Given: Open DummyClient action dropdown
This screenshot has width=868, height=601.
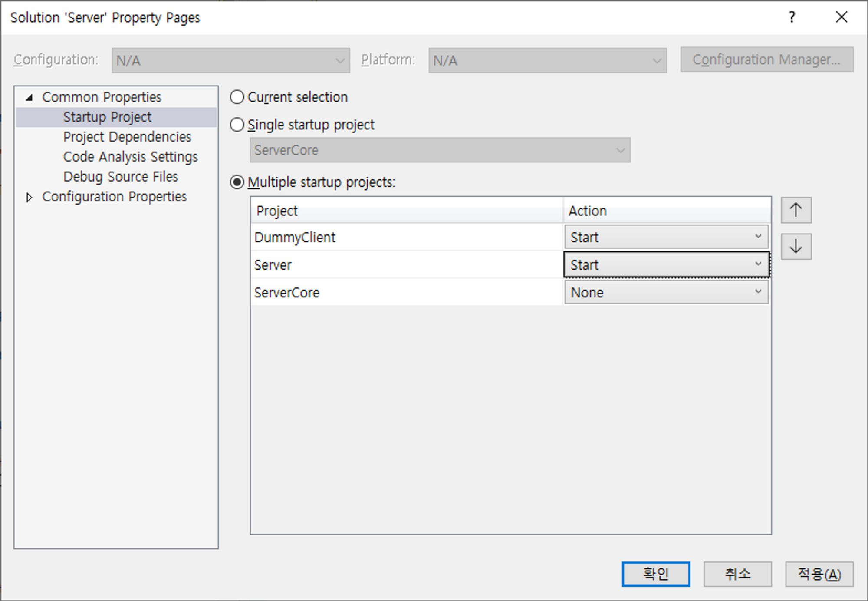Looking at the screenshot, I should click(666, 237).
